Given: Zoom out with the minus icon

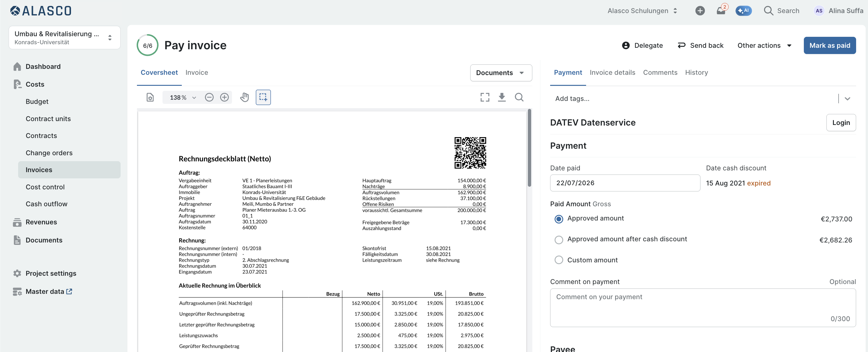Looking at the screenshot, I should pyautogui.click(x=209, y=98).
